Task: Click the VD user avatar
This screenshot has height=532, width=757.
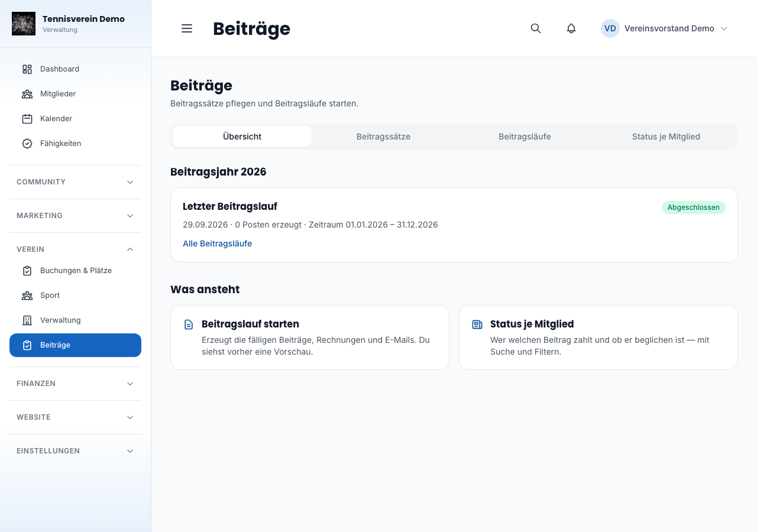Action: pos(610,28)
